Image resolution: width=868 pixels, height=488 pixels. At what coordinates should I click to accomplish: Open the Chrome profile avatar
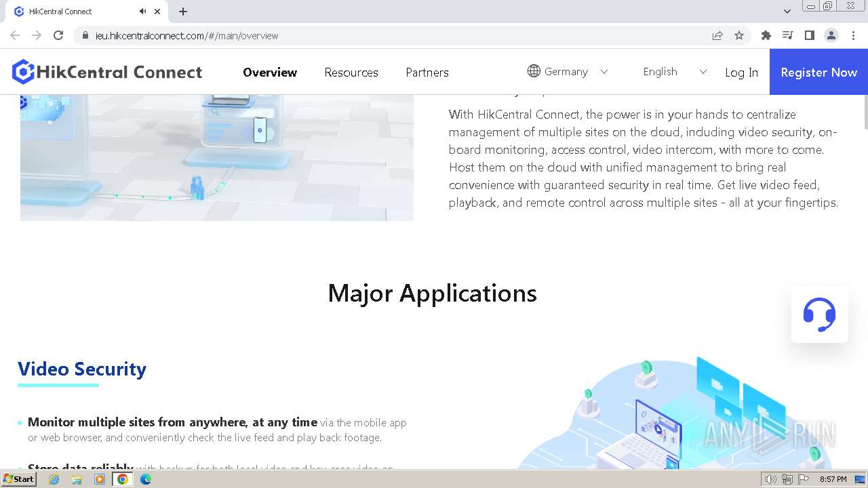pyautogui.click(x=831, y=35)
